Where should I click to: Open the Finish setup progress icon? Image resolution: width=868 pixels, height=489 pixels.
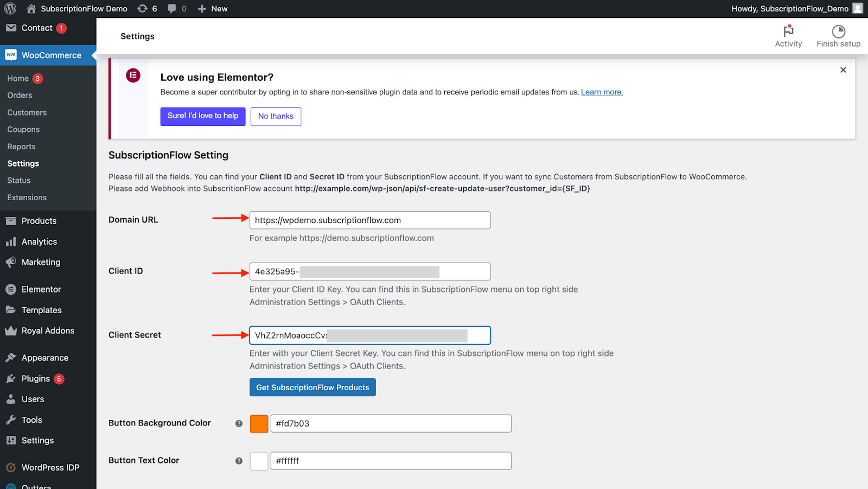[x=839, y=31]
